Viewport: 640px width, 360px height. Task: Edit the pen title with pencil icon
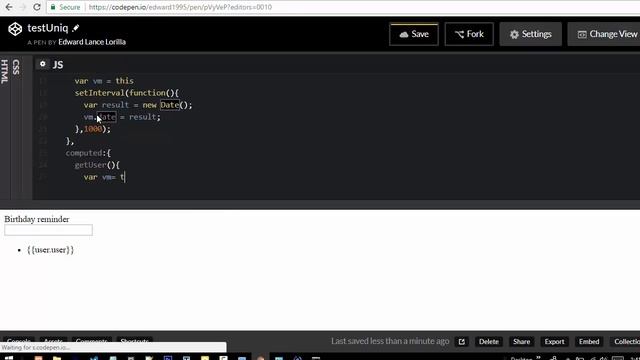tap(76, 28)
